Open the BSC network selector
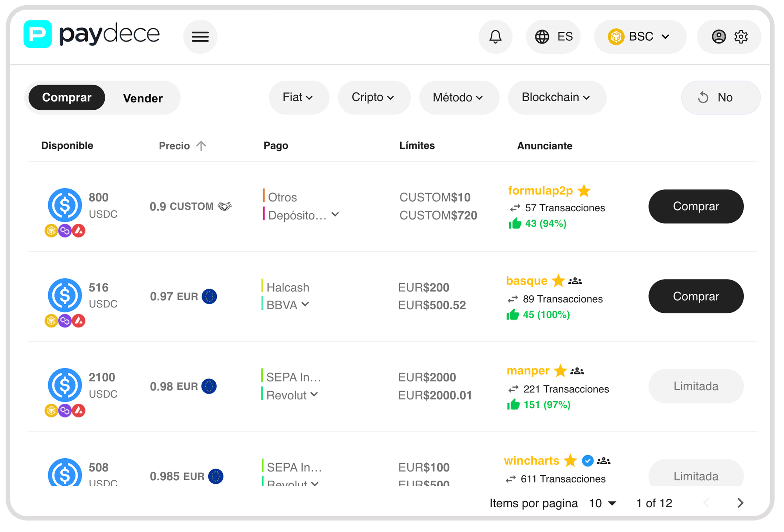The image size is (784, 532). 640,36
